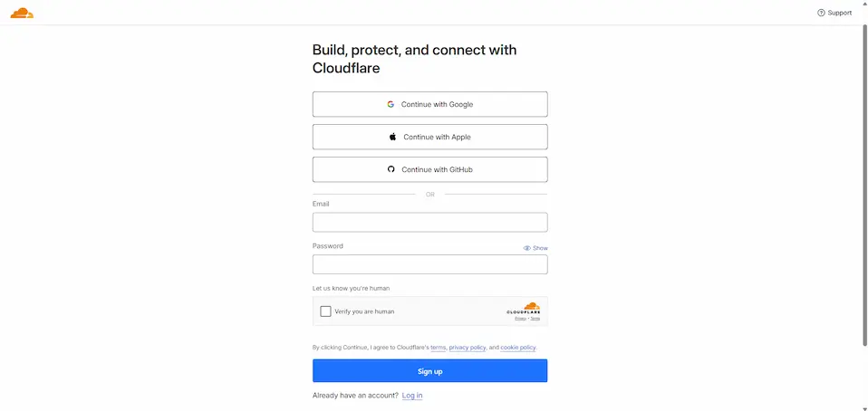Continue with Apple sign-up
868x411 pixels.
[429, 137]
